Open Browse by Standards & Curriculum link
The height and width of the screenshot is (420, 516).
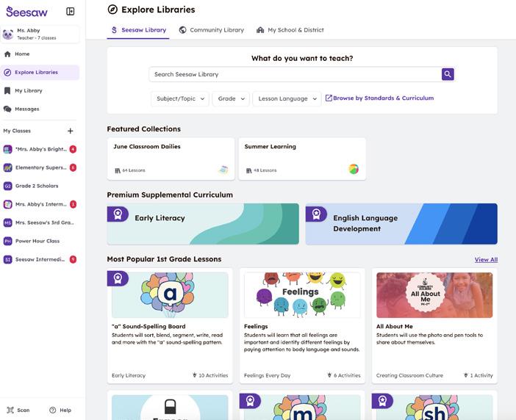click(379, 98)
